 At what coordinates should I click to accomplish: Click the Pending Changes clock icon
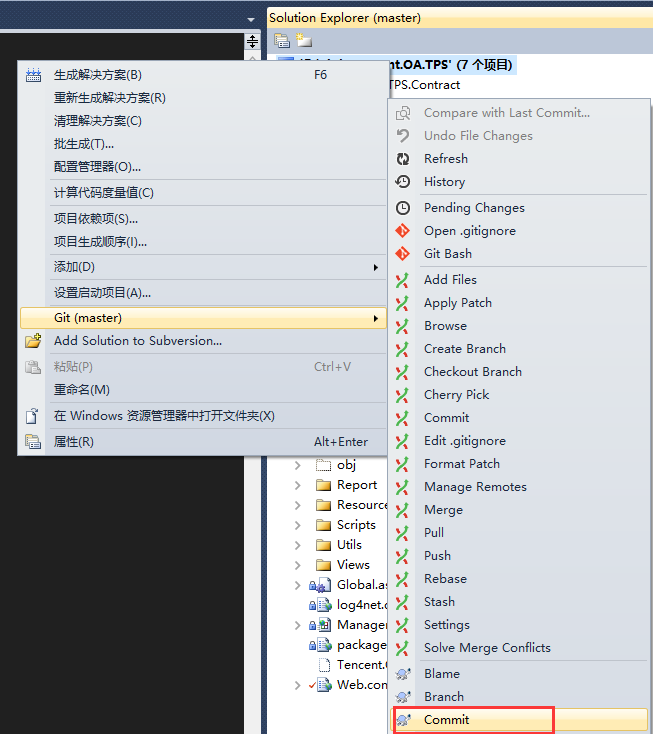(403, 208)
